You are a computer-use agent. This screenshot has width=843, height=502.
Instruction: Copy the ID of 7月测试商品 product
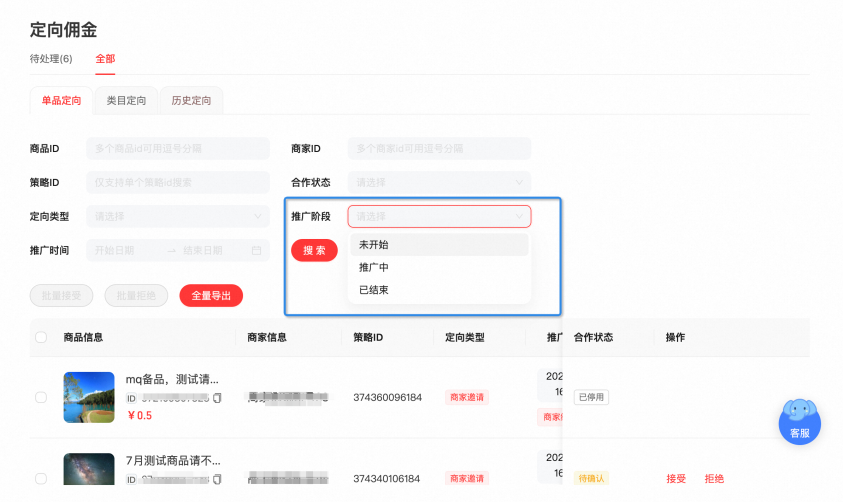pos(217,479)
